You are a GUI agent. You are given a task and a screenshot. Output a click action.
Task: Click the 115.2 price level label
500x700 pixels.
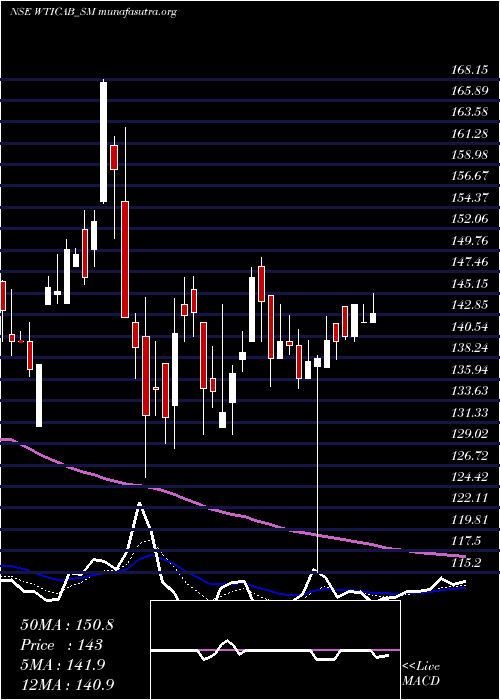click(466, 562)
